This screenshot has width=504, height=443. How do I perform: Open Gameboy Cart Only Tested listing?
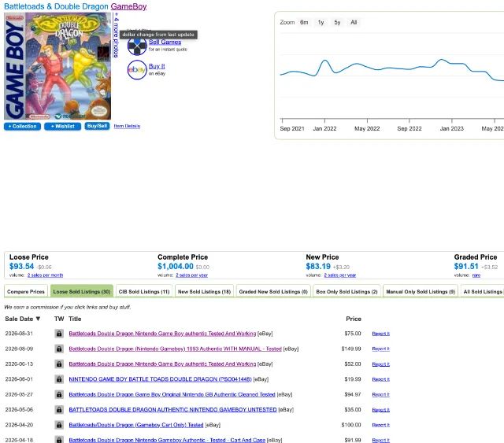coord(136,425)
